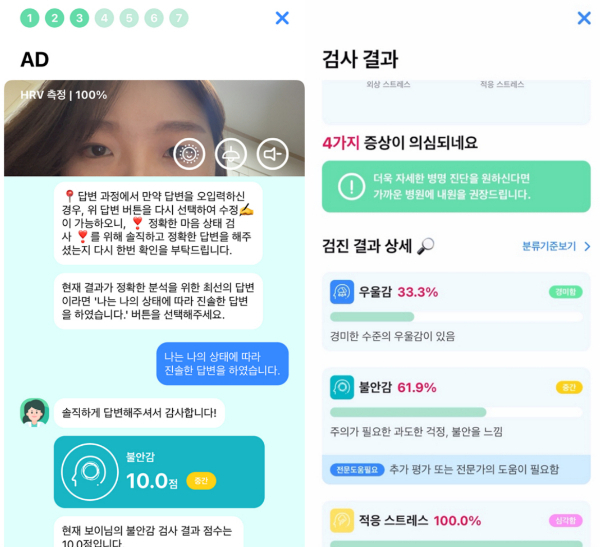The image size is (600, 547).
Task: Jump to step 5 in the progress steps
Action: [129, 18]
